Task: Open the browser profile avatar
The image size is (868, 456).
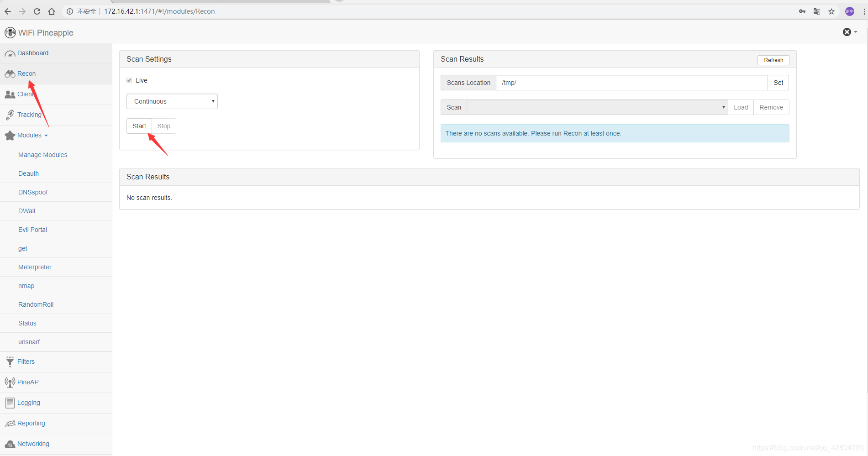Action: point(850,11)
